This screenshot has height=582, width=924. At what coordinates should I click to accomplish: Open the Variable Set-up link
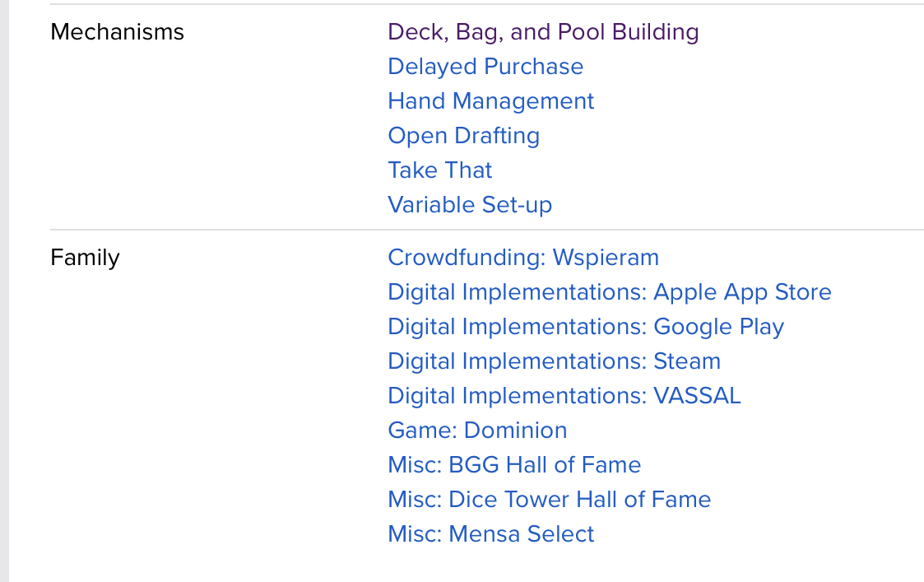tap(470, 205)
